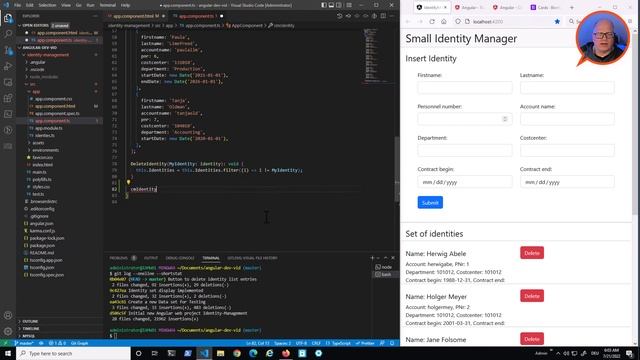Open the Source Control view
This screenshot has width=640, height=360.
(x=8, y=50)
